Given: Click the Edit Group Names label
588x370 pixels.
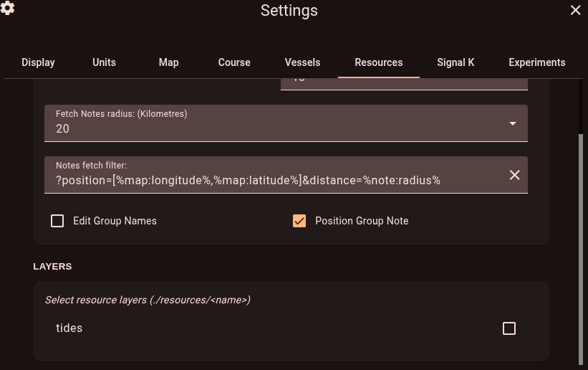Looking at the screenshot, I should pyautogui.click(x=115, y=221).
